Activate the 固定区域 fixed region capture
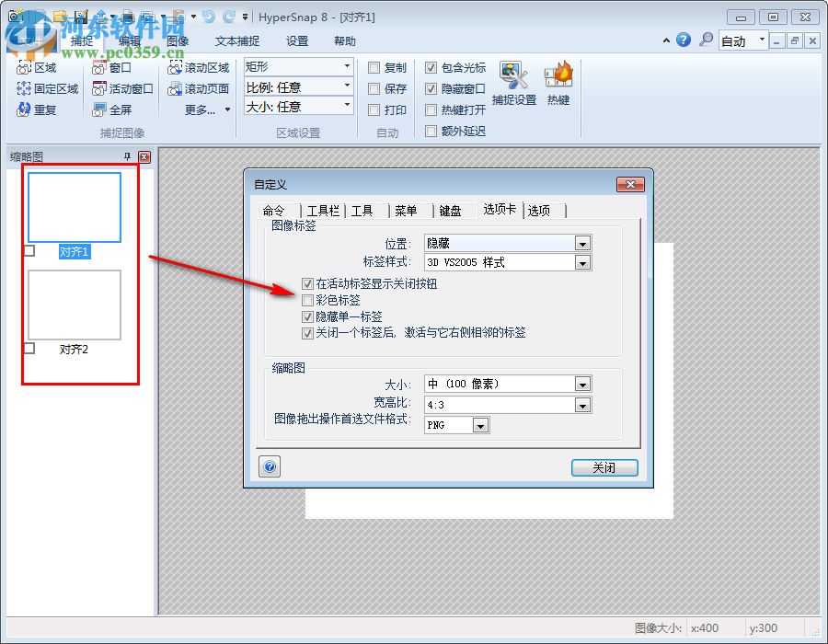This screenshot has width=828, height=644. click(47, 88)
